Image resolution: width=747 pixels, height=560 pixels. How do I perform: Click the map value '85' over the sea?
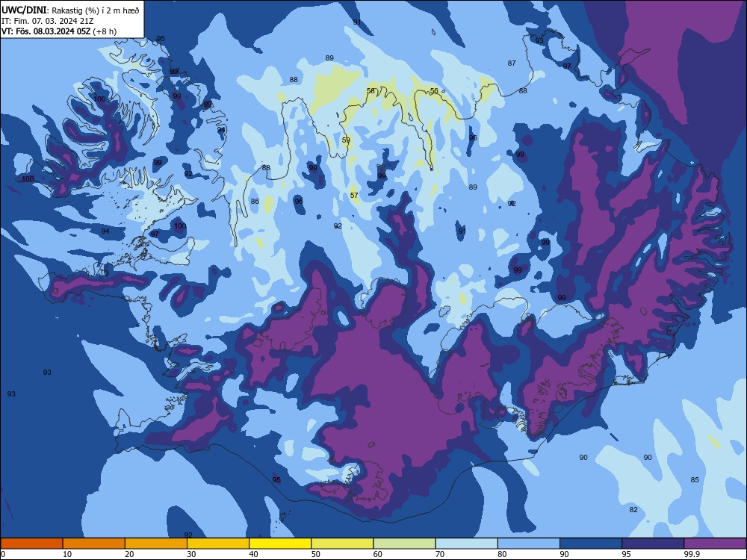[695, 479]
